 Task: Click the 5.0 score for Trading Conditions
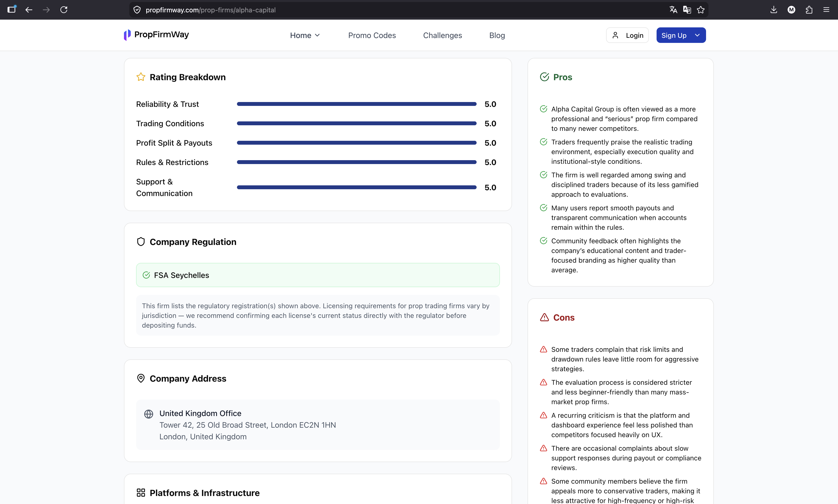pyautogui.click(x=490, y=123)
